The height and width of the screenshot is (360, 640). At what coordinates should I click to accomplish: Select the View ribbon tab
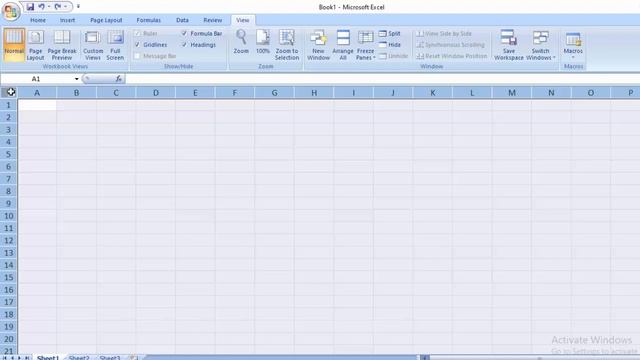click(x=242, y=20)
